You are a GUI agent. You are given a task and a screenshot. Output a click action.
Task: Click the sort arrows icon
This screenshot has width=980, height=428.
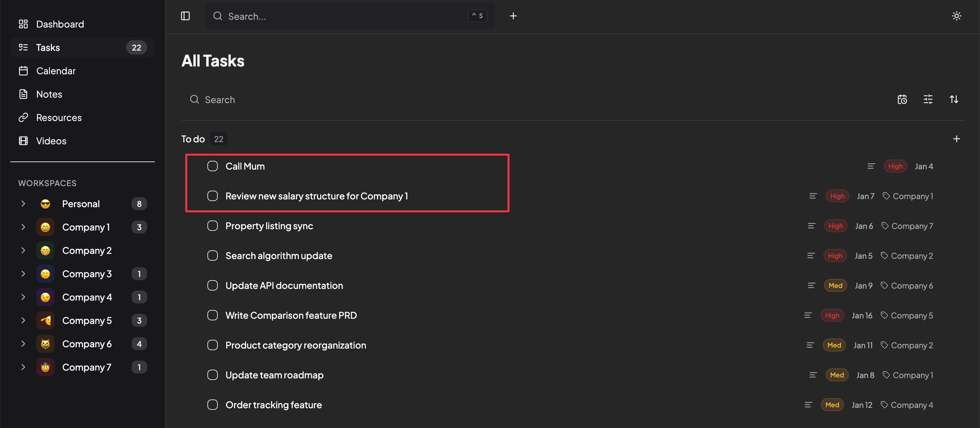pos(953,100)
